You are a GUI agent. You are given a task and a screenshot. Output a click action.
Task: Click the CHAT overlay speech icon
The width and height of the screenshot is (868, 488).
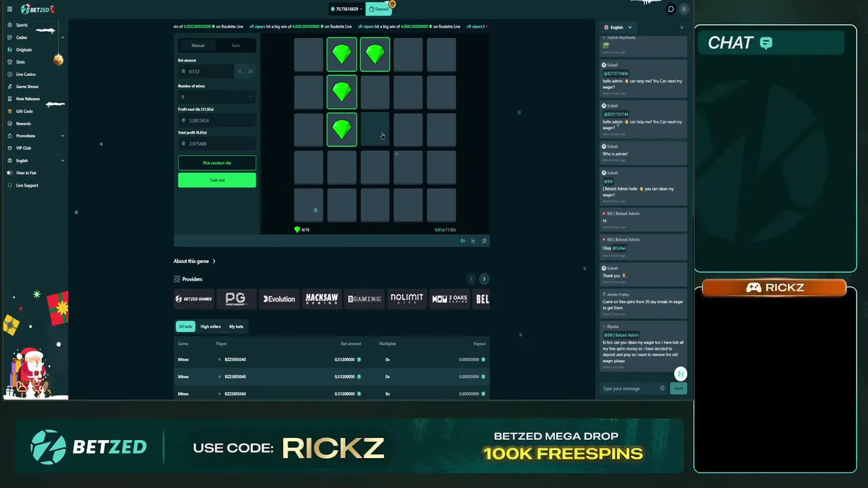pyautogui.click(x=766, y=43)
